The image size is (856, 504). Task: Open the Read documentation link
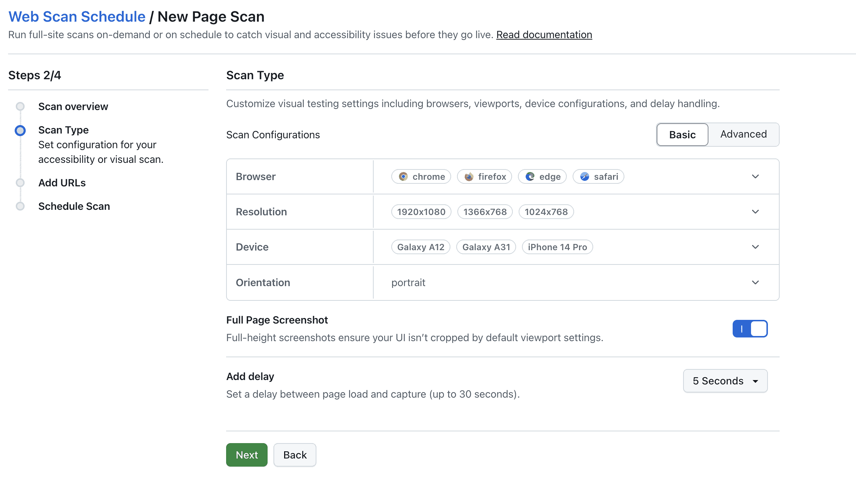coord(544,34)
